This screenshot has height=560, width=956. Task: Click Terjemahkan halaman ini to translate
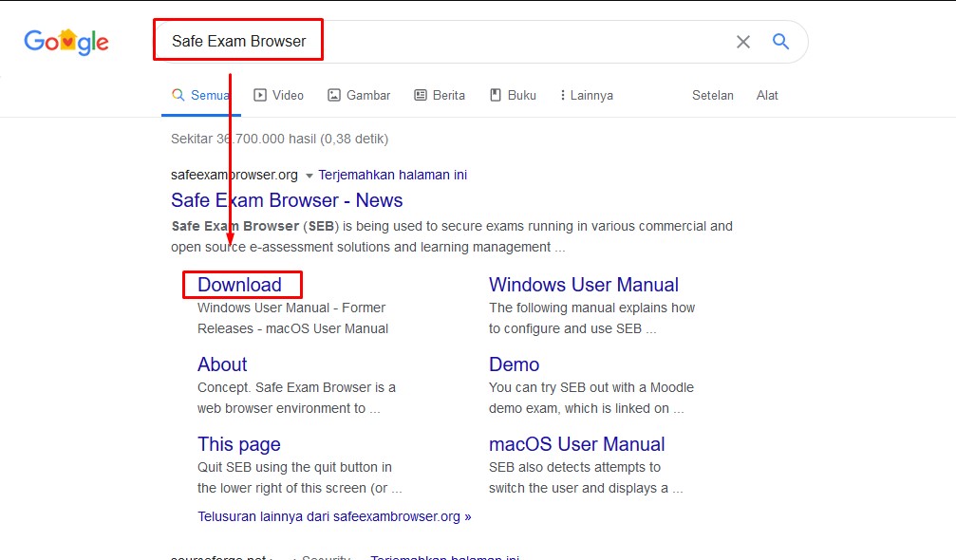392,175
